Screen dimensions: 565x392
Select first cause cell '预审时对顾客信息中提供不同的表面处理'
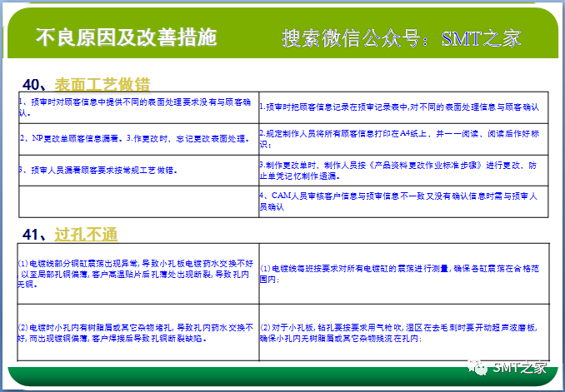(137, 107)
